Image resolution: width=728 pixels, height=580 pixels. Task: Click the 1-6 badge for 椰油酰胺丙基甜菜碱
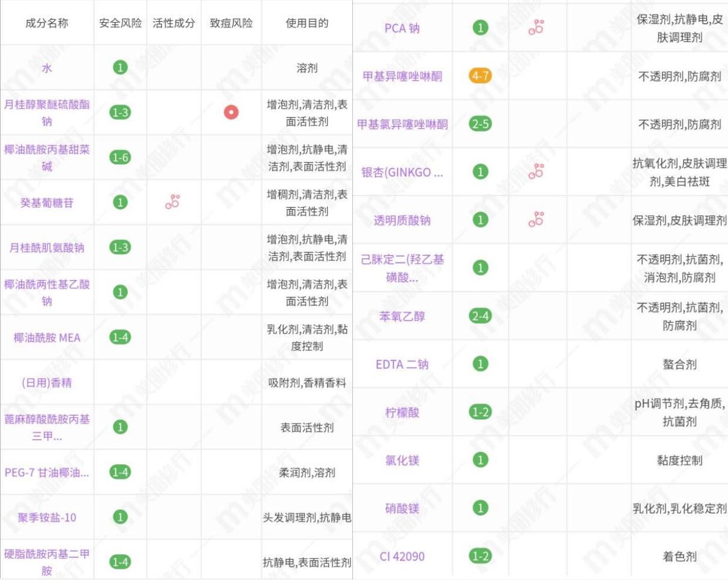coord(120,157)
